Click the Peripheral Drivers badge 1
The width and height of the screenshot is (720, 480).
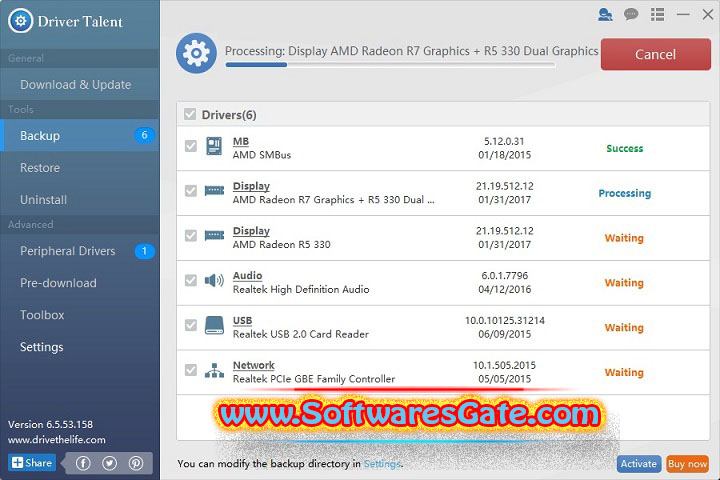(x=144, y=251)
